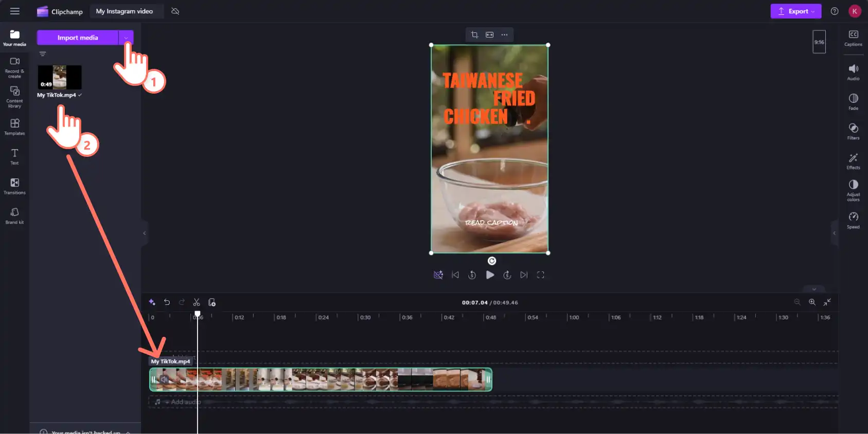Viewport: 868px width, 434px height.
Task: Open the three-dot more options menu
Action: click(504, 34)
